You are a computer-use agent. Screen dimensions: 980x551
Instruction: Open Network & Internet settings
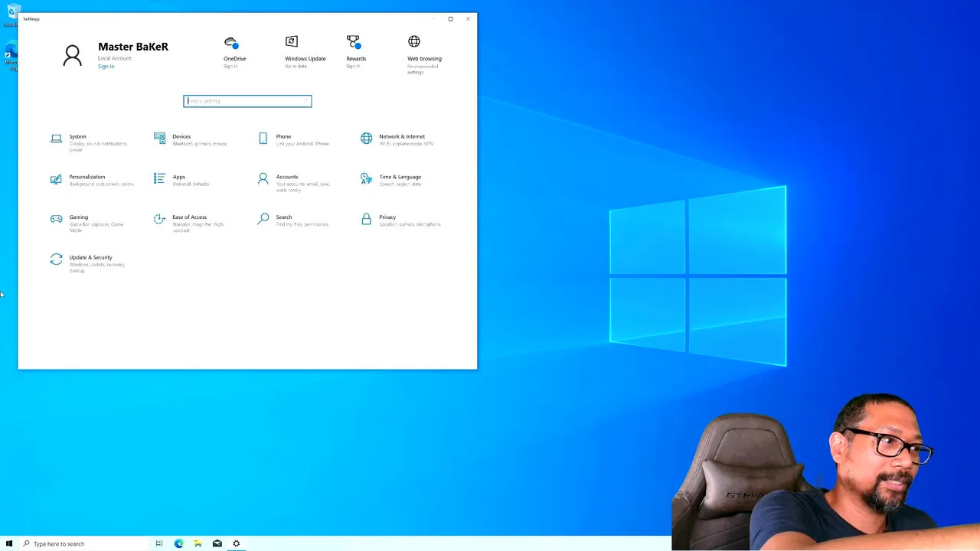pos(398,140)
